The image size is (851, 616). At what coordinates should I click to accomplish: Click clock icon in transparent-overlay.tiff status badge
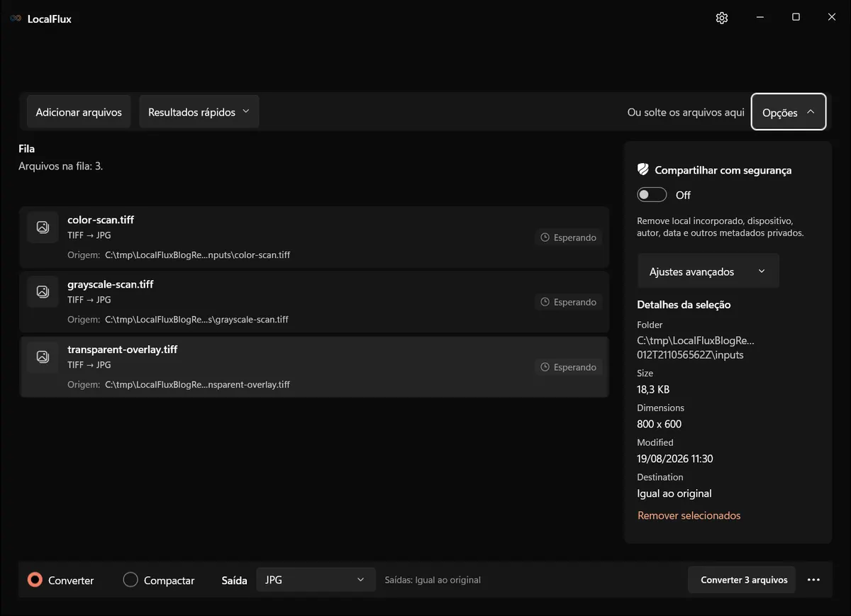(545, 367)
